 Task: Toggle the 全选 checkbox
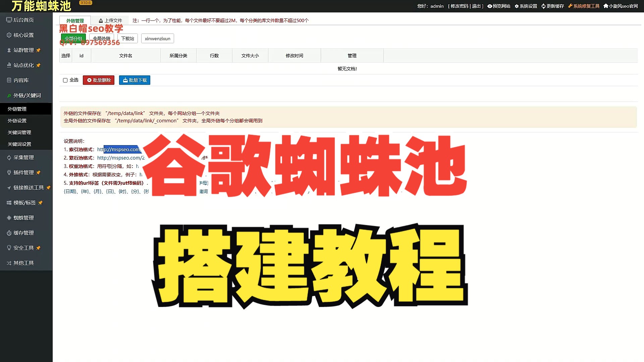click(x=65, y=80)
